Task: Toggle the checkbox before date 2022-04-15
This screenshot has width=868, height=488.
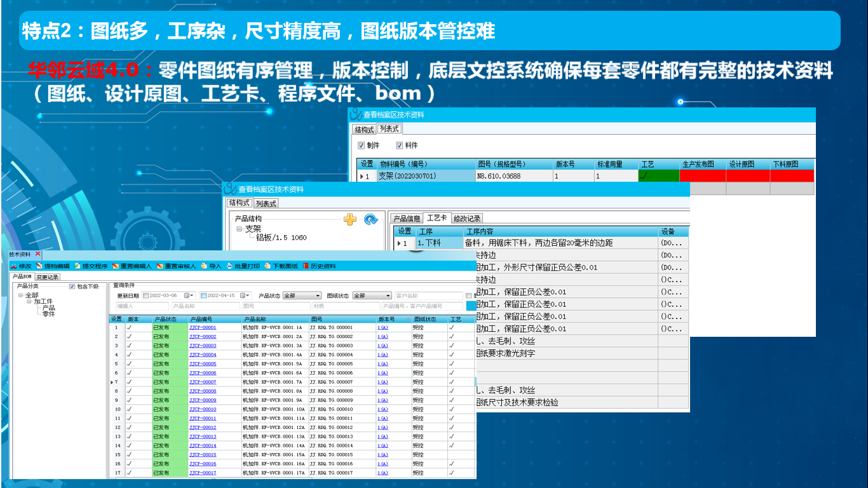Action: pyautogui.click(x=203, y=295)
